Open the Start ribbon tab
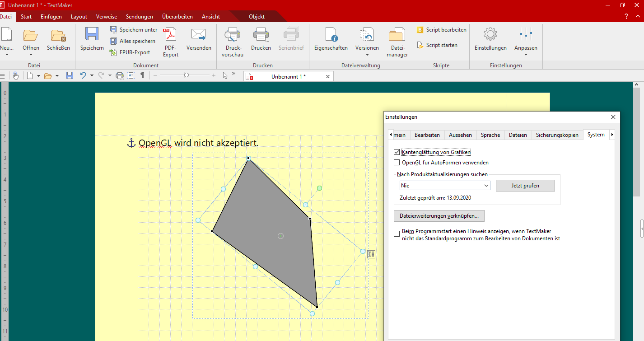The image size is (644, 341). pyautogui.click(x=26, y=17)
